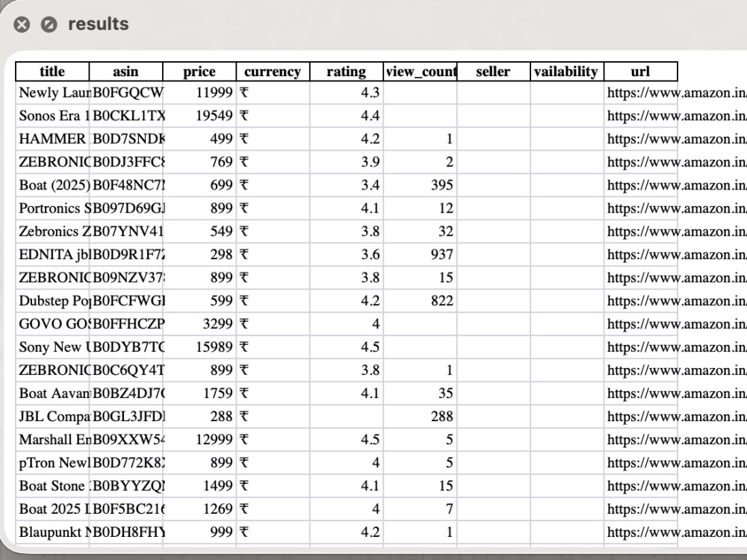Click the rating cell 4.4

347,116
